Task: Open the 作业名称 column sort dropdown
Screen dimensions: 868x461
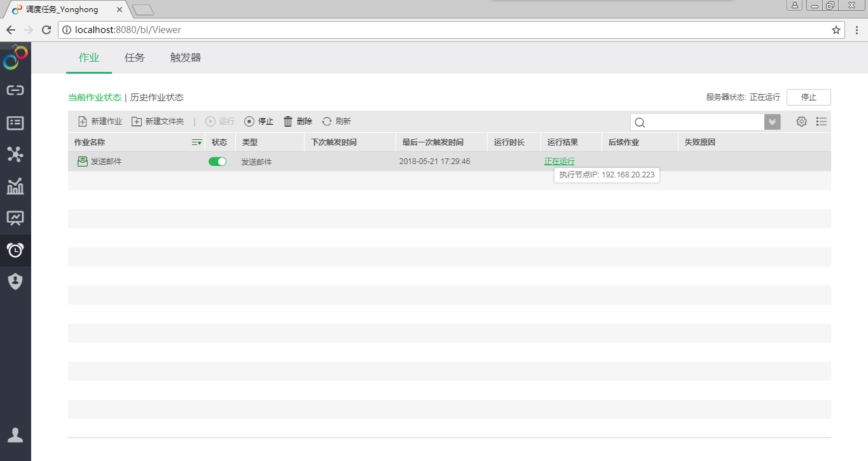Action: (x=196, y=142)
